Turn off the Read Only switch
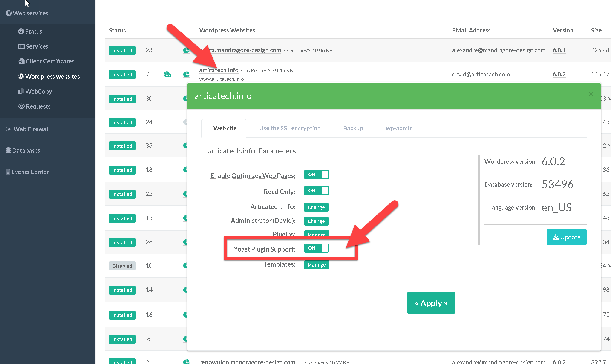 coord(316,191)
